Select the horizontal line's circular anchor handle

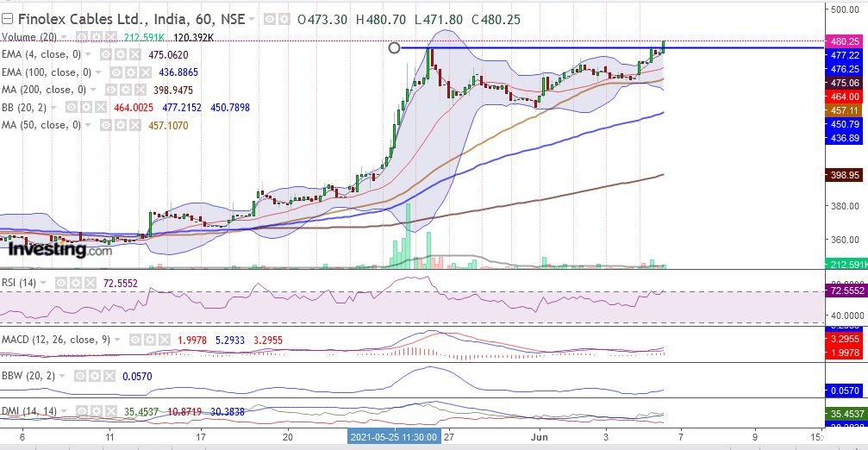394,48
